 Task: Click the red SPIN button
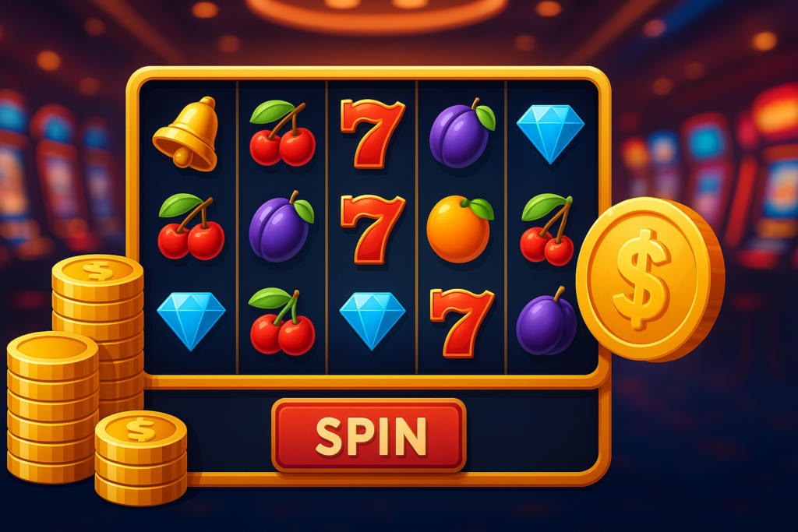tap(369, 435)
